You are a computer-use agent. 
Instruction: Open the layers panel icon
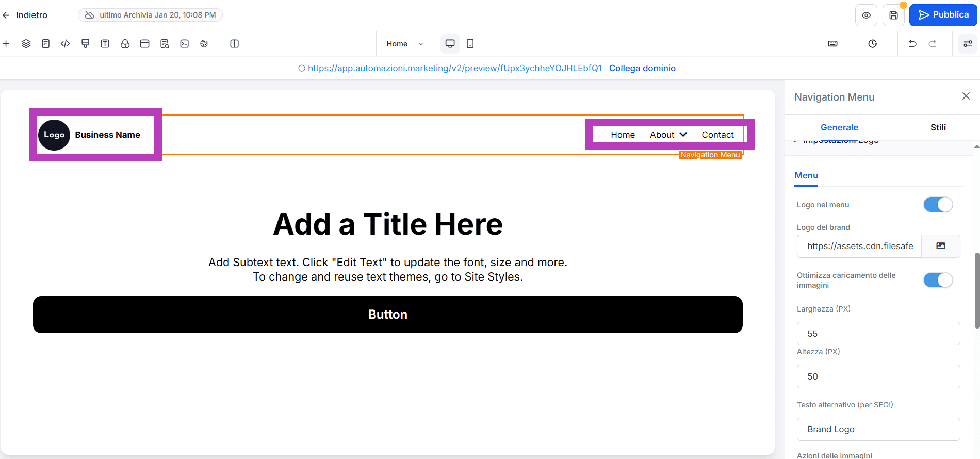(x=26, y=44)
